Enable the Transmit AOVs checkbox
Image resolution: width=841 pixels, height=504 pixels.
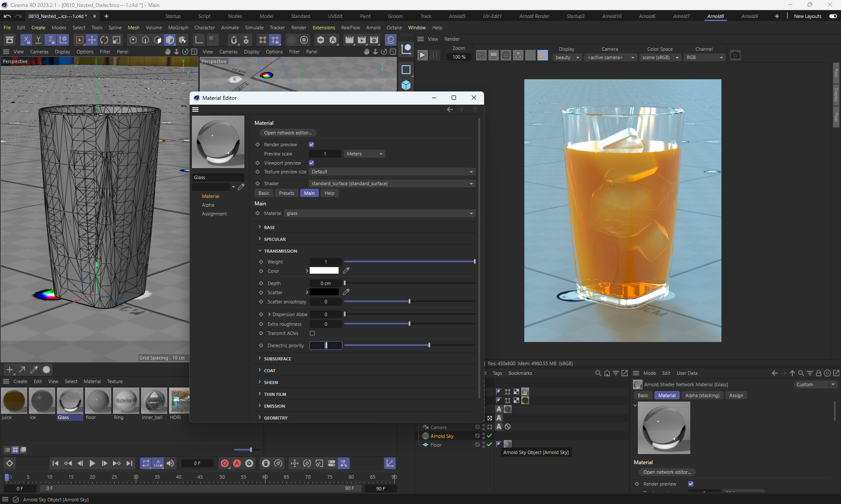point(312,333)
